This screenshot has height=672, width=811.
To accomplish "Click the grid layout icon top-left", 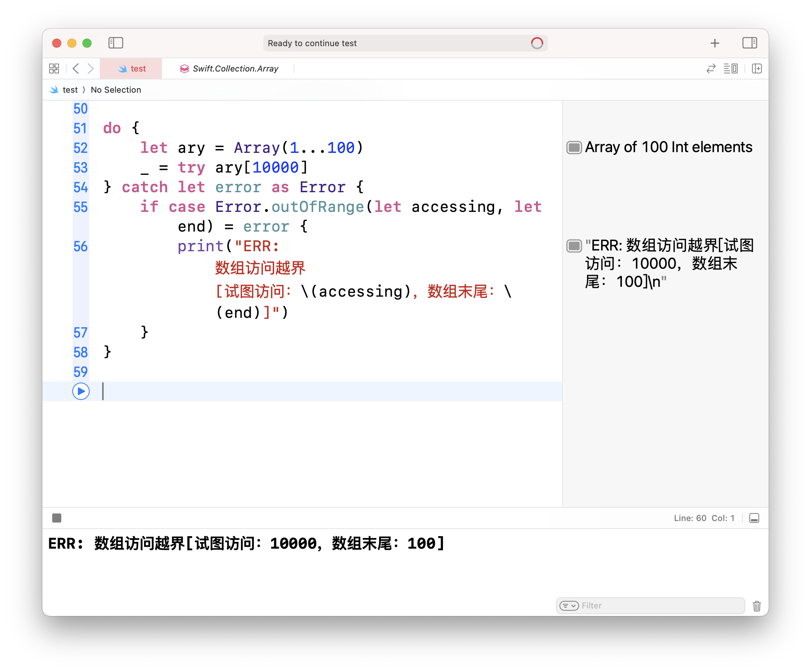I will [x=54, y=68].
